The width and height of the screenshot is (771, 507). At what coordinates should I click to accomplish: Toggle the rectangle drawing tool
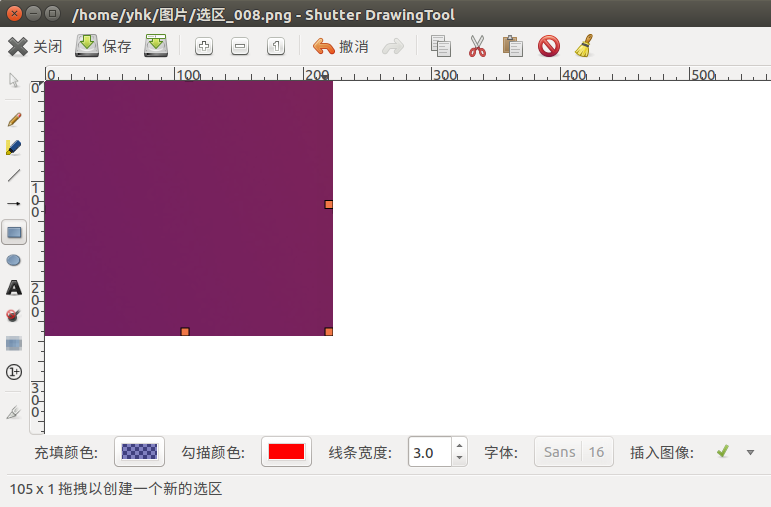click(x=14, y=232)
